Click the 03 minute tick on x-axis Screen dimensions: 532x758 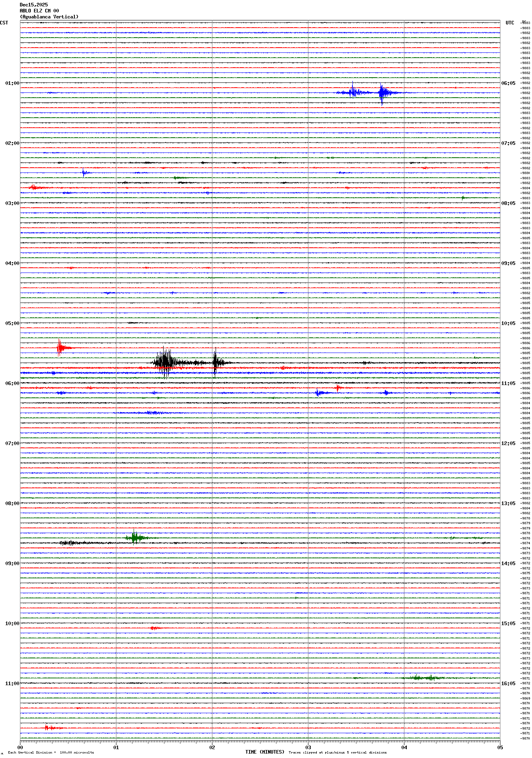(x=308, y=747)
